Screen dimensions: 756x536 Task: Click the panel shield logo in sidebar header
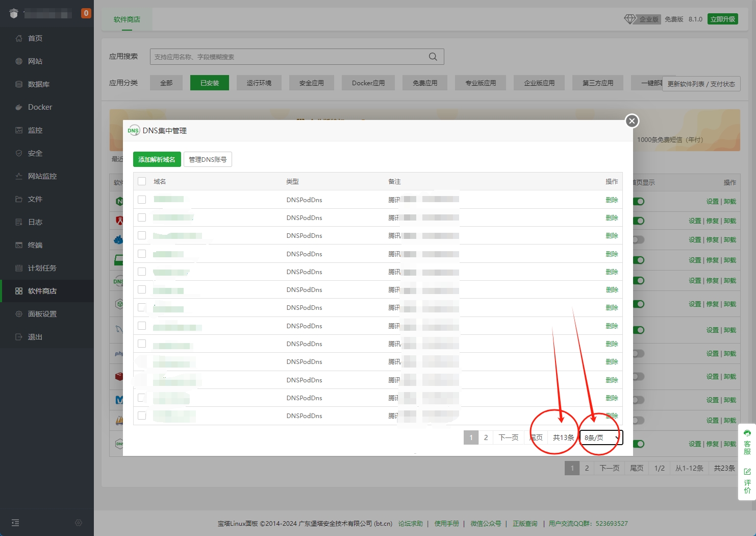point(14,14)
